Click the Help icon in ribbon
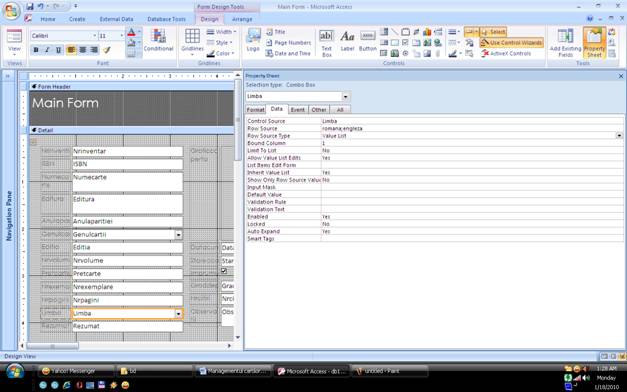 pos(590,19)
